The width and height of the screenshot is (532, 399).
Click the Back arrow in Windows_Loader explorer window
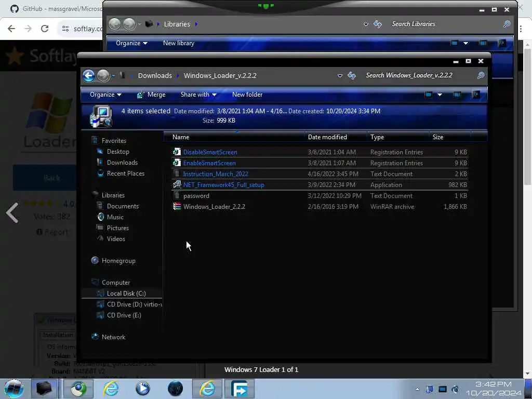click(89, 75)
